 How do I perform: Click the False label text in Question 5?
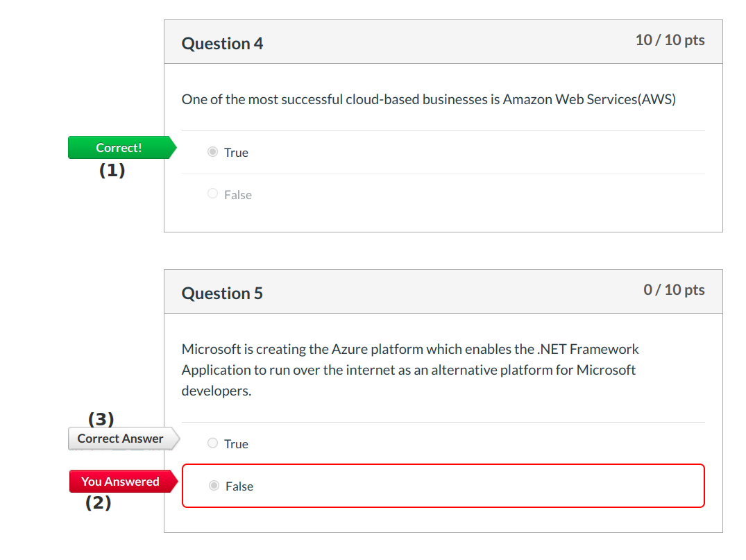coord(239,486)
